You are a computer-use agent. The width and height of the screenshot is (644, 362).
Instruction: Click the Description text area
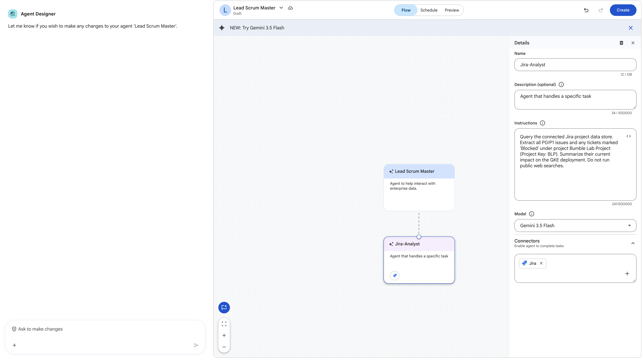(575, 100)
